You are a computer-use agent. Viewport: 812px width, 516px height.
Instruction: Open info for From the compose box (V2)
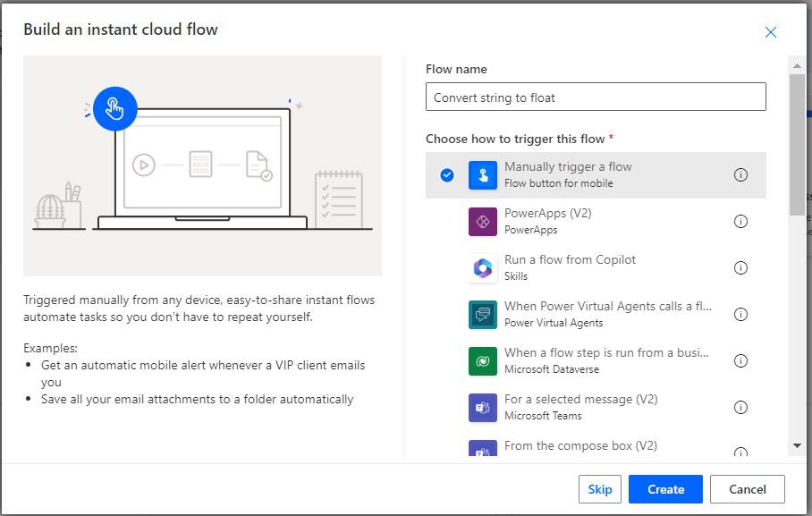click(x=740, y=453)
